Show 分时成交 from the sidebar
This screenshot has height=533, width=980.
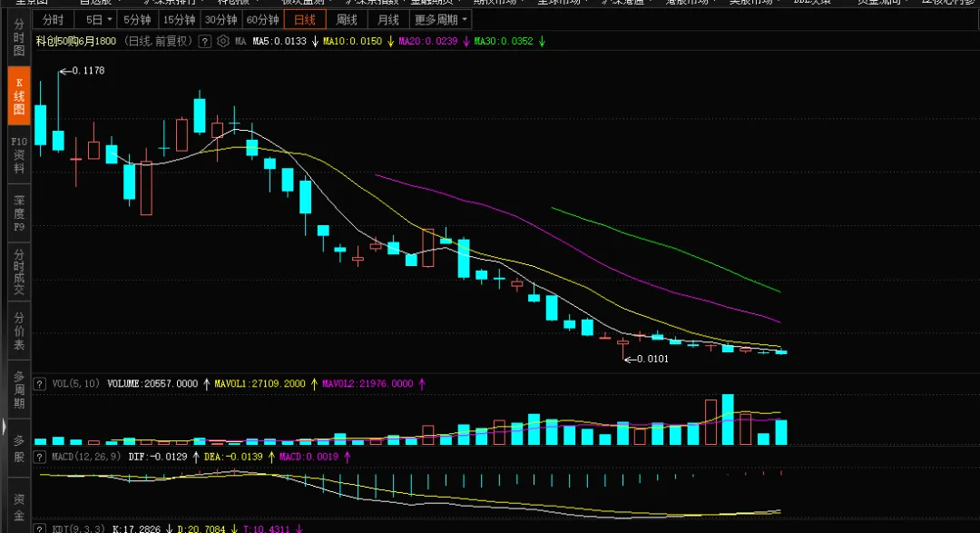pos(19,271)
